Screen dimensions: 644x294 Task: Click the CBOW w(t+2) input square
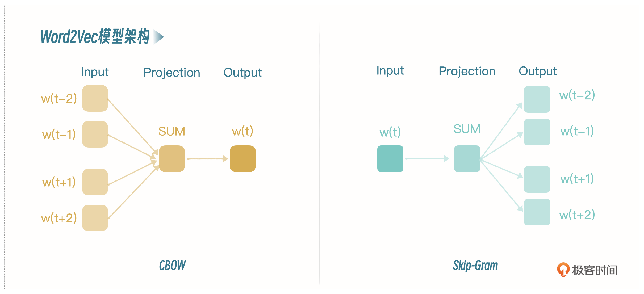[95, 218]
